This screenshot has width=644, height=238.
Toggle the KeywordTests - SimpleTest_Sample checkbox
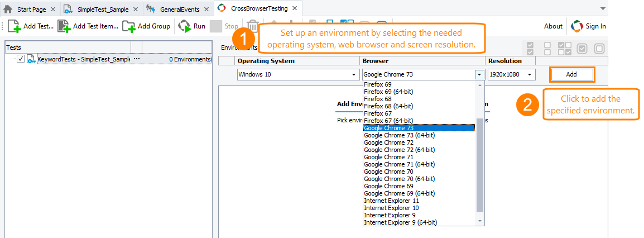tap(21, 59)
